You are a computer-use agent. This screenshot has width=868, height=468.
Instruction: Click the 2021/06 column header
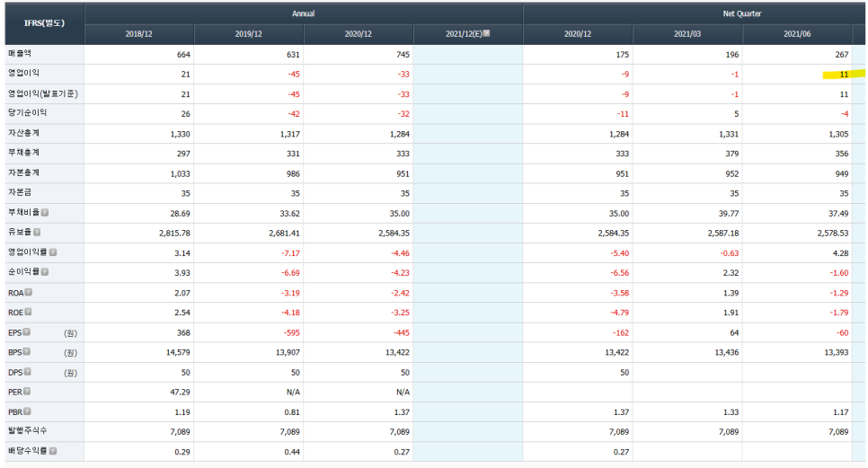(797, 34)
